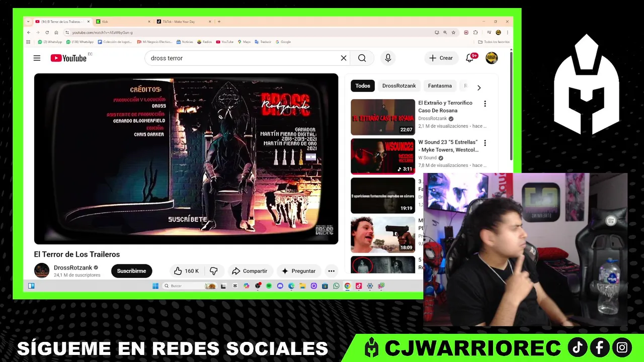Dislike the video
The width and height of the screenshot is (644, 362).
point(213,271)
